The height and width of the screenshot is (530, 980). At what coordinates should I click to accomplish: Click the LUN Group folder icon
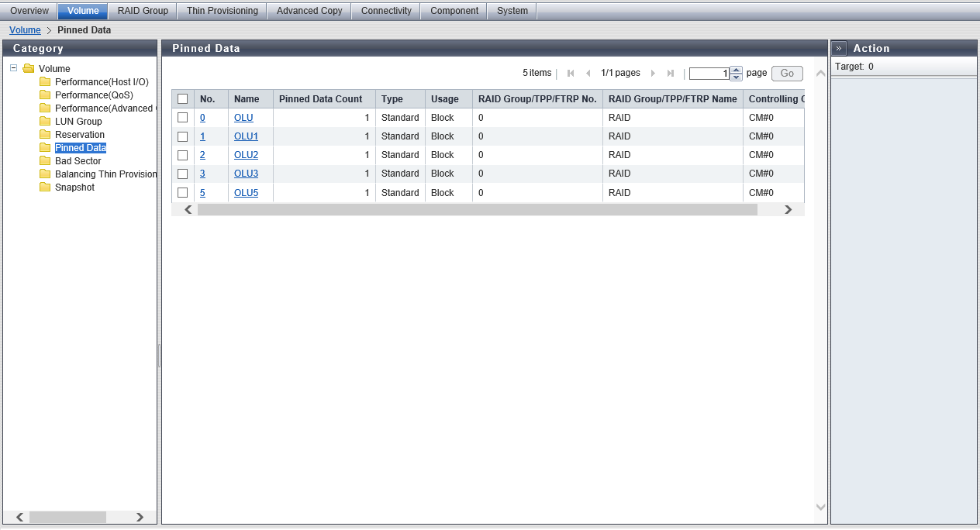point(45,122)
